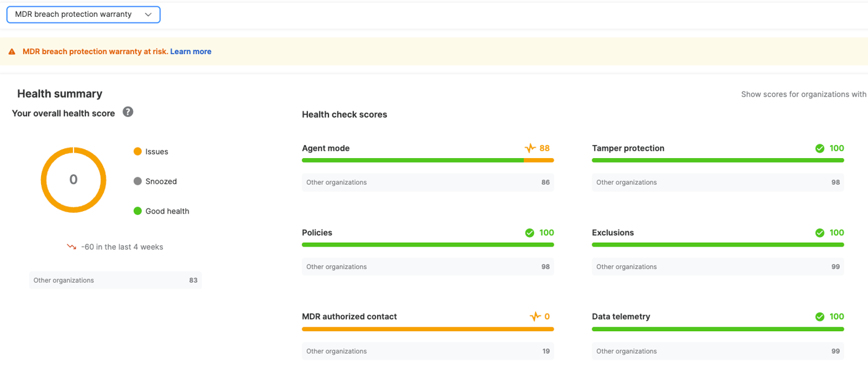Screen dimensions: 868x371
Task: Click the Other organizations row under Agent mode
Action: coord(427,182)
